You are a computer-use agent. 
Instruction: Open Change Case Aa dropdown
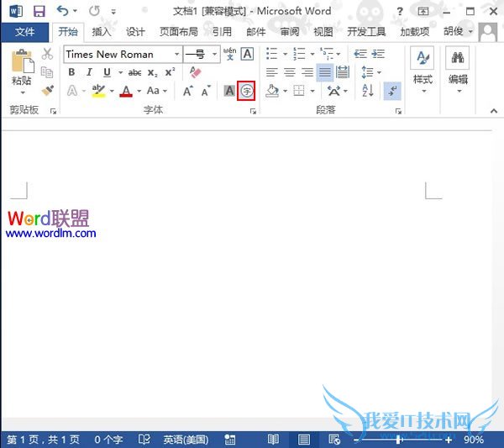[157, 91]
